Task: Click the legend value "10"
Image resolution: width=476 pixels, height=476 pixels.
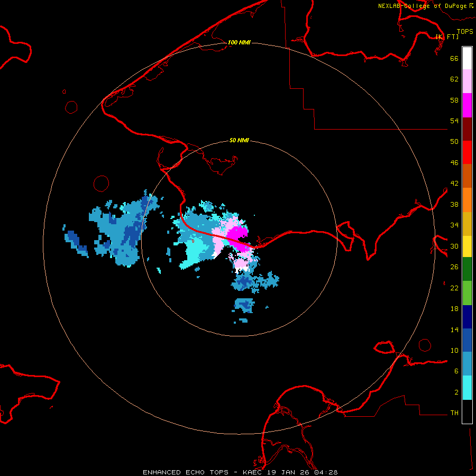Action: (x=454, y=351)
